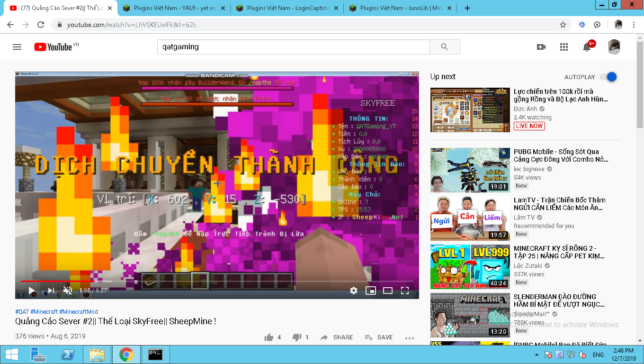
Task: Open the YouTube account avatar menu
Action: coord(614,47)
